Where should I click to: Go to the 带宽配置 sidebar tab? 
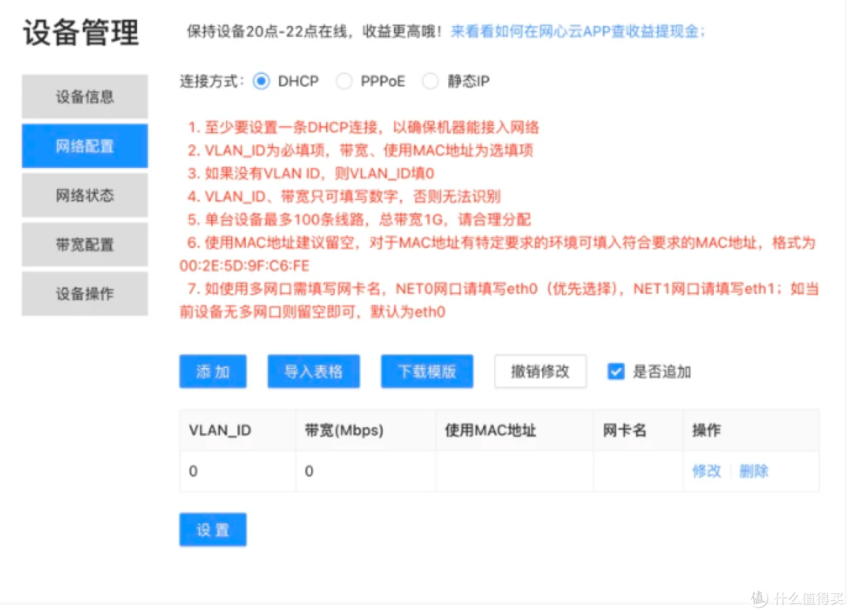pyautogui.click(x=84, y=245)
